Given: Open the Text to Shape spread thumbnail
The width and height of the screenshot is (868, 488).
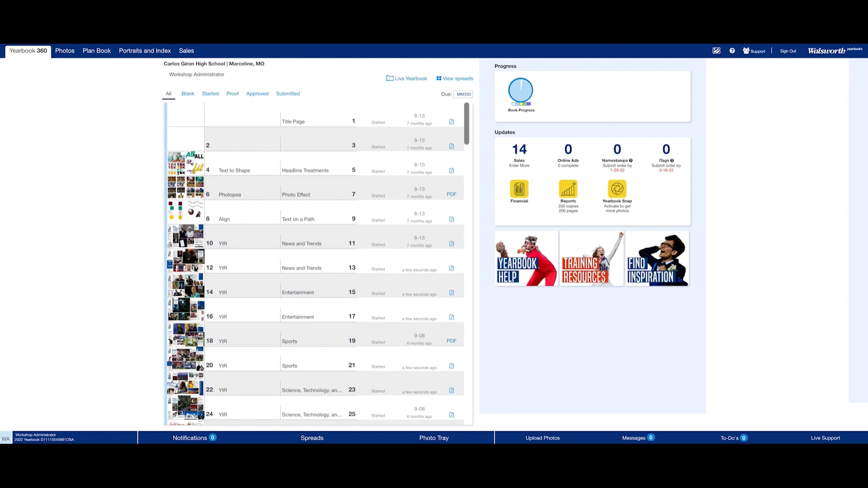Looking at the screenshot, I should 186,163.
